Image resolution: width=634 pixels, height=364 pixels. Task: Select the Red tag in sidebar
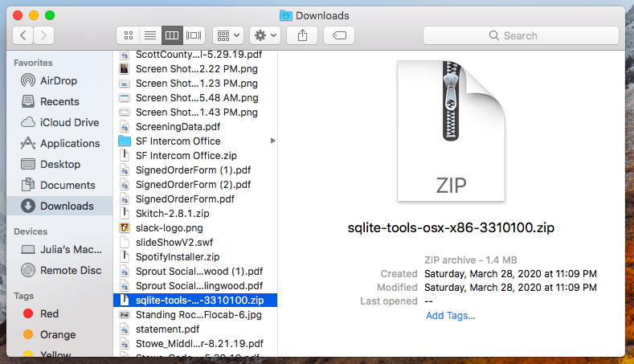51,313
